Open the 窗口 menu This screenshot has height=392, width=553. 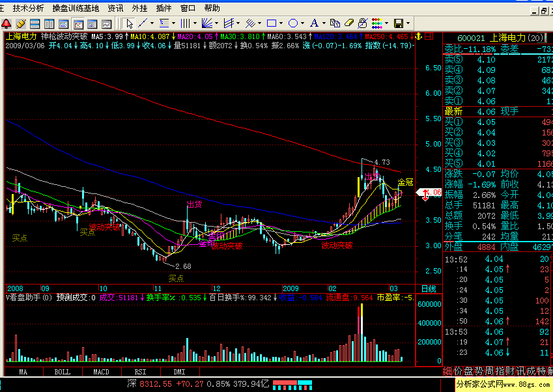(x=188, y=8)
